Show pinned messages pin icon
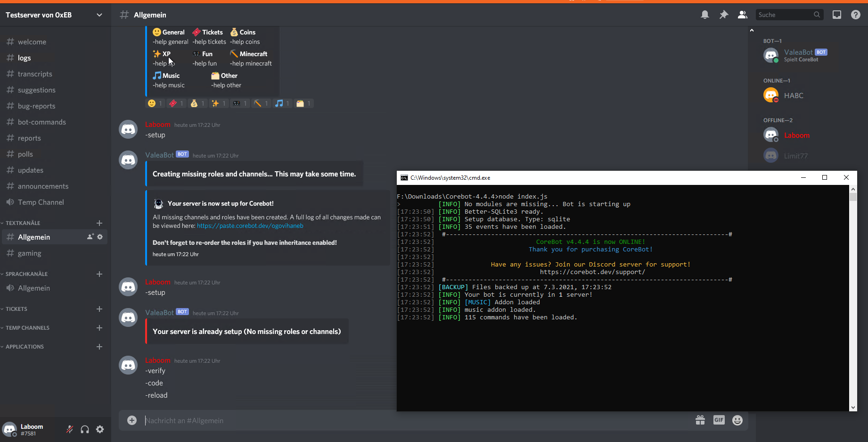The image size is (868, 442). tap(724, 15)
